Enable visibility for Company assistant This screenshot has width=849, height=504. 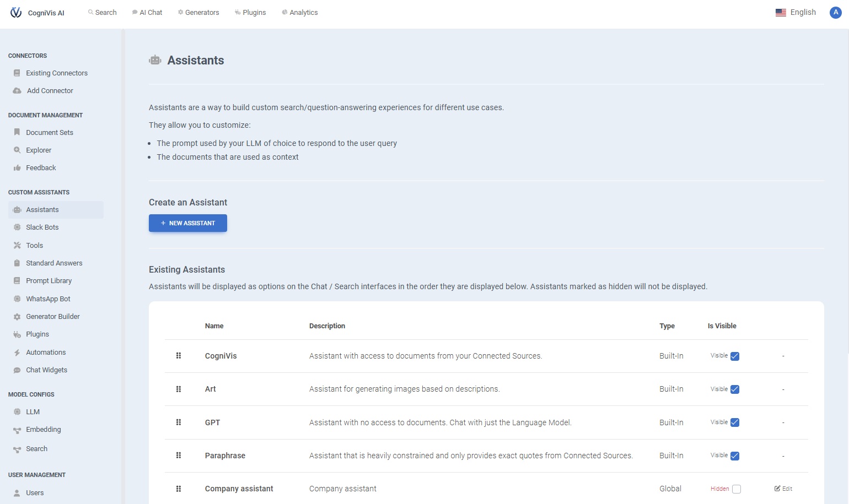[x=737, y=489]
